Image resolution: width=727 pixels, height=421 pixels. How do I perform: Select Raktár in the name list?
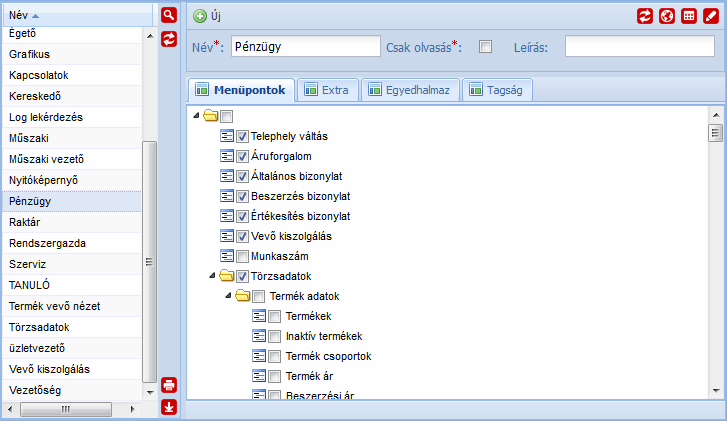pyautogui.click(x=72, y=222)
